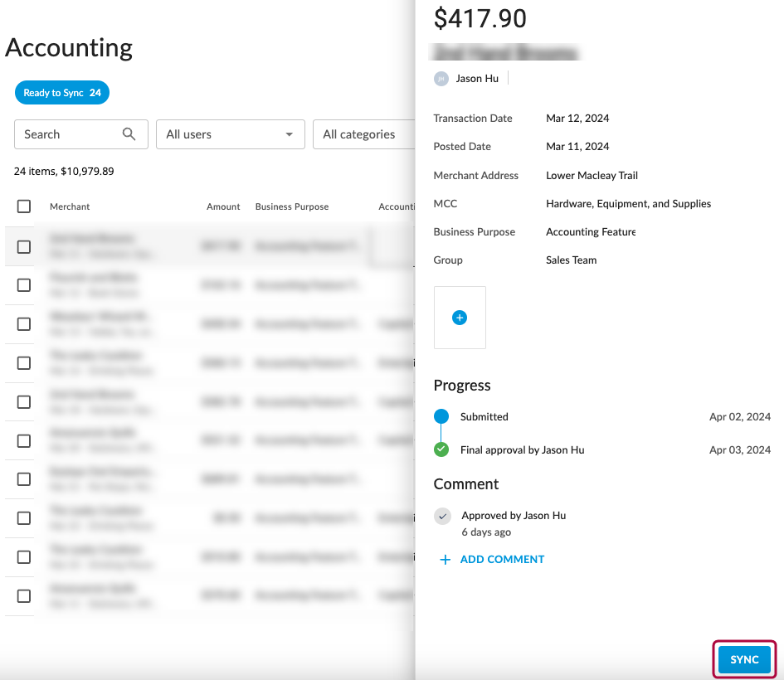Tick the fifth row's checkbox

click(24, 402)
